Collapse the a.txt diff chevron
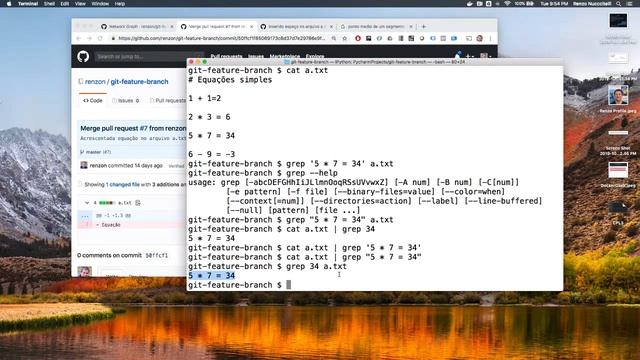The height and width of the screenshot is (360, 640). pyautogui.click(x=87, y=203)
